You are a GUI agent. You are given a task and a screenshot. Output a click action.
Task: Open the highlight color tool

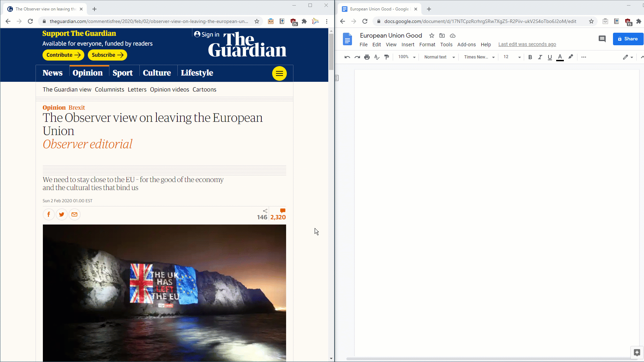click(x=570, y=57)
